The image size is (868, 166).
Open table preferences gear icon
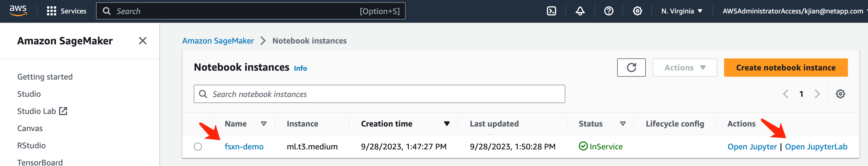tap(840, 94)
